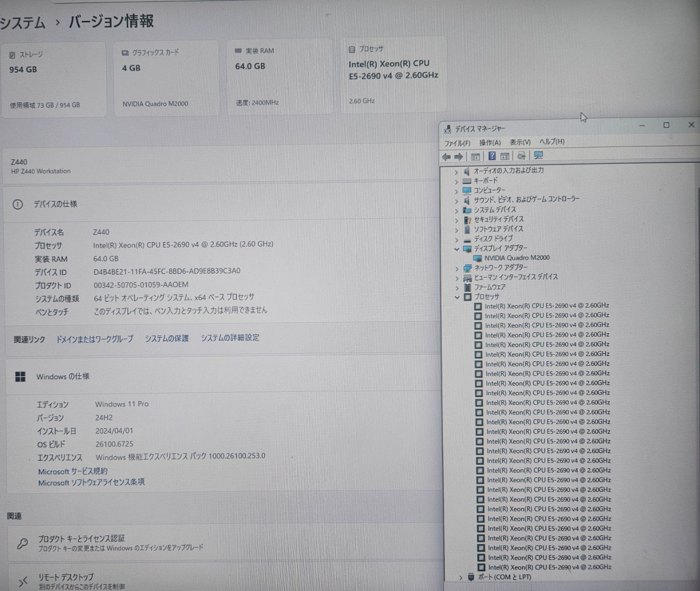Screen dimensions: 700x591
Task: Click the Back navigation arrow in Device Manager
Action: (447, 155)
